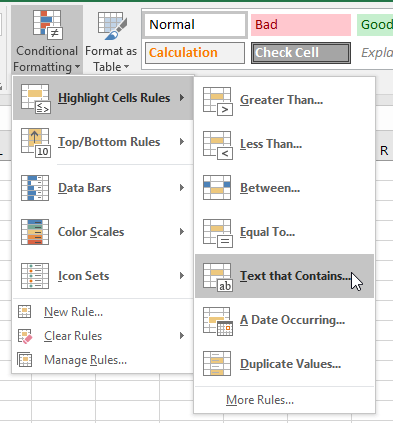The height and width of the screenshot is (423, 393).
Task: Select Highlight Cells Rules menu entry
Action: tap(103, 98)
